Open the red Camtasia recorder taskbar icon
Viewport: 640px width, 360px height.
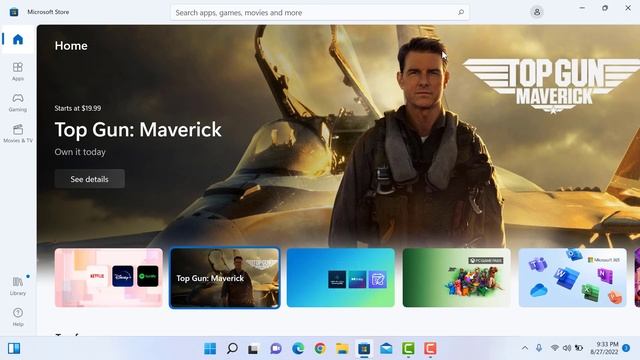pyautogui.click(x=430, y=349)
